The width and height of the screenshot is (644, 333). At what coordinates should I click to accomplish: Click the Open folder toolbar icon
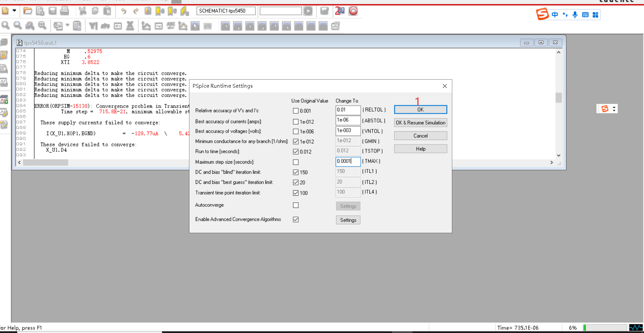[28, 11]
